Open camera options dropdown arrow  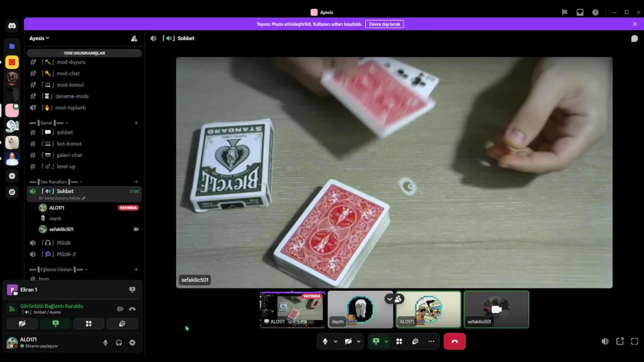(x=359, y=341)
